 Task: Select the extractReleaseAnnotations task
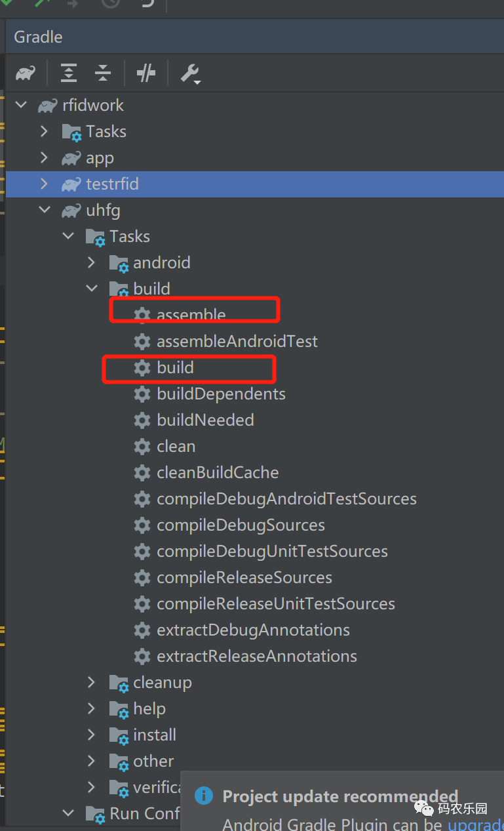pos(257,657)
